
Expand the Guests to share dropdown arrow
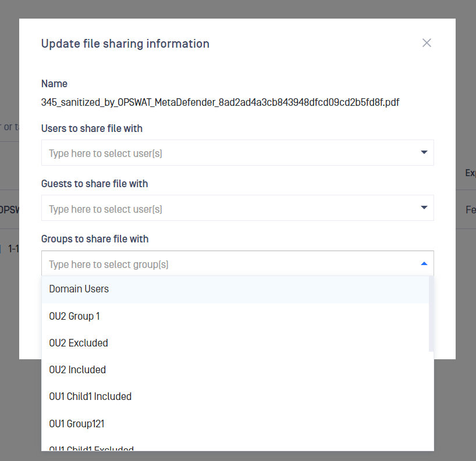tap(424, 208)
